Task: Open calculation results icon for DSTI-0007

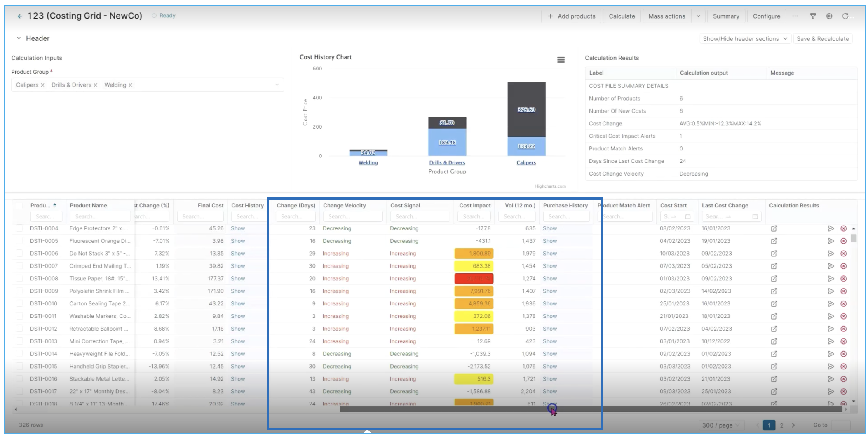Action: tap(774, 266)
